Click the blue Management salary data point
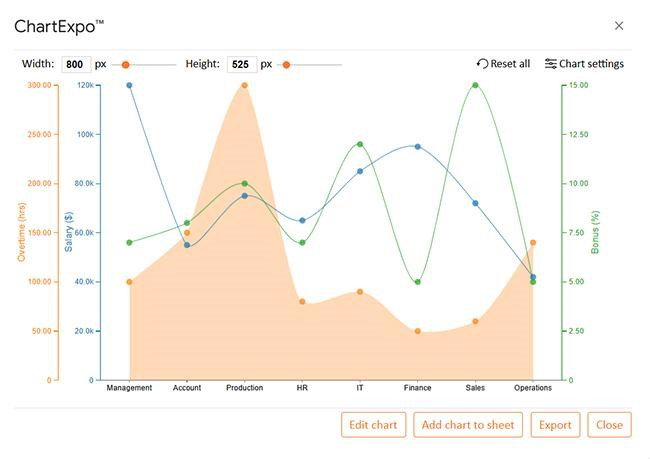Image resolution: width=650 pixels, height=459 pixels. [x=129, y=85]
